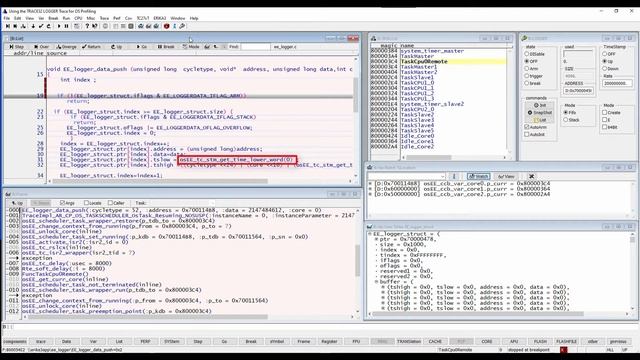This screenshot has height=360, width=640.
Task: Toggle the AutoInit checkbox
Action: pos(527,134)
